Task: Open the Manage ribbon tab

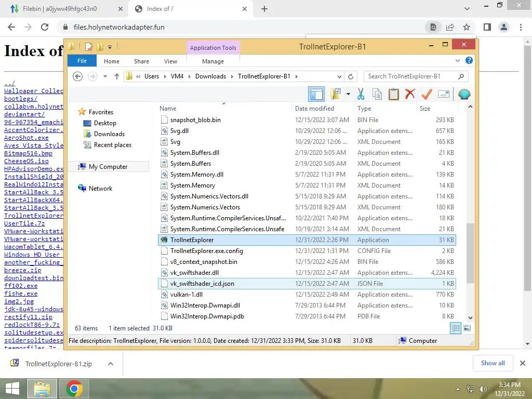Action: click(x=213, y=61)
